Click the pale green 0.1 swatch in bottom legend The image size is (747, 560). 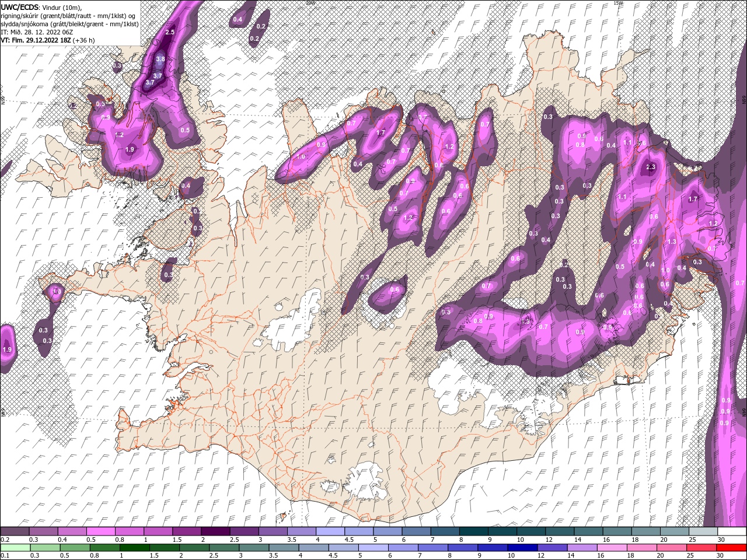tap(15, 548)
